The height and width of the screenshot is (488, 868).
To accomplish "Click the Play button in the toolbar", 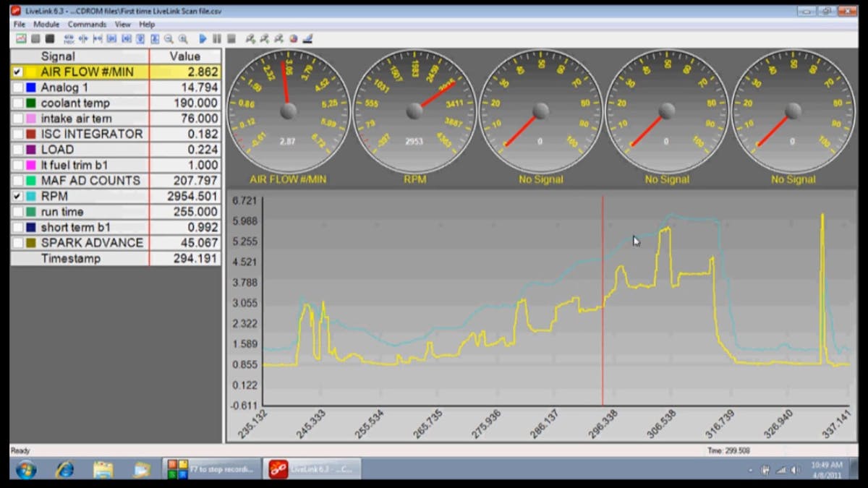I will click(x=203, y=38).
